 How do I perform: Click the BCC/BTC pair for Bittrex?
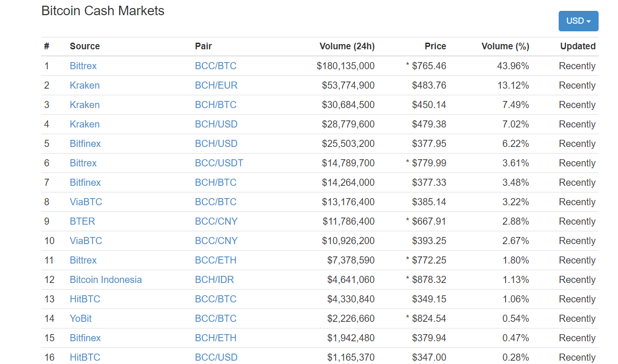pyautogui.click(x=215, y=66)
